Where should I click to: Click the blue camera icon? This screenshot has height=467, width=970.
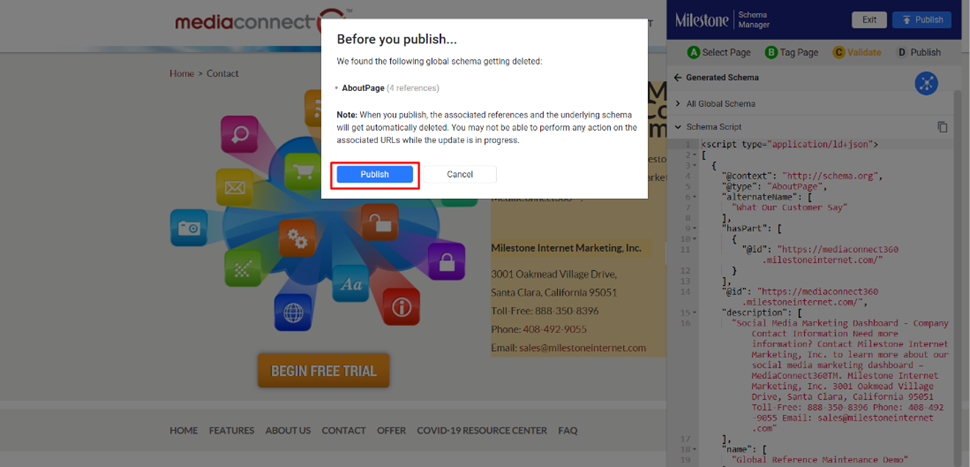189,228
